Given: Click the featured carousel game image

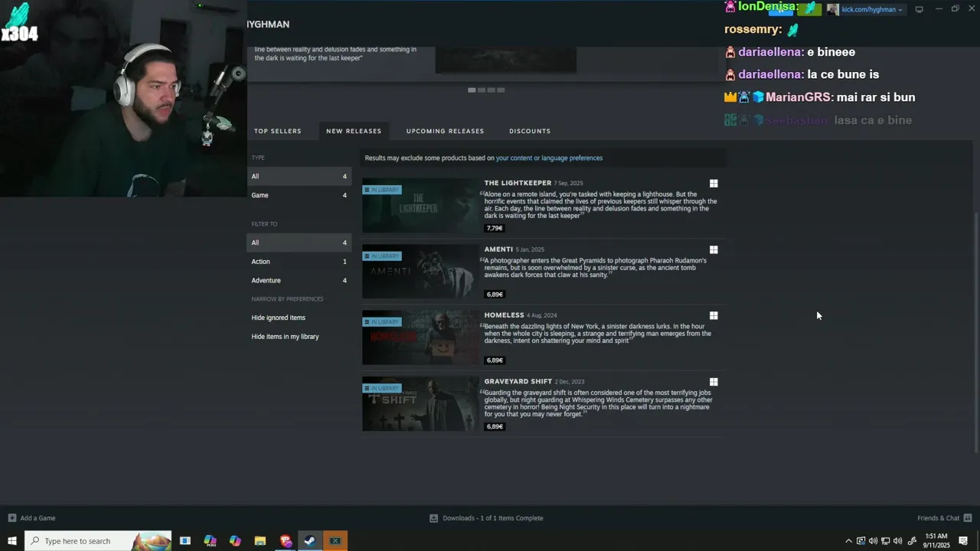Looking at the screenshot, I should tap(506, 60).
